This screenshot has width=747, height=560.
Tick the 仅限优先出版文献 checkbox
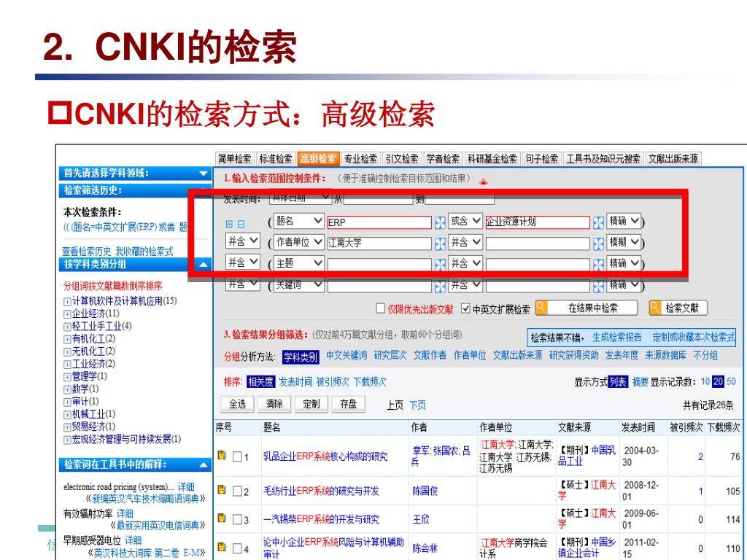coord(381,308)
